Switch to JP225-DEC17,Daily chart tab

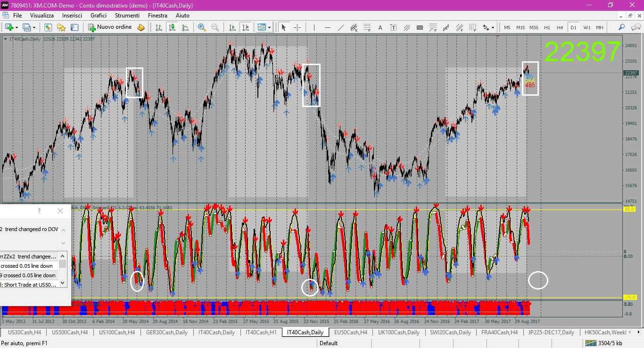(551, 332)
